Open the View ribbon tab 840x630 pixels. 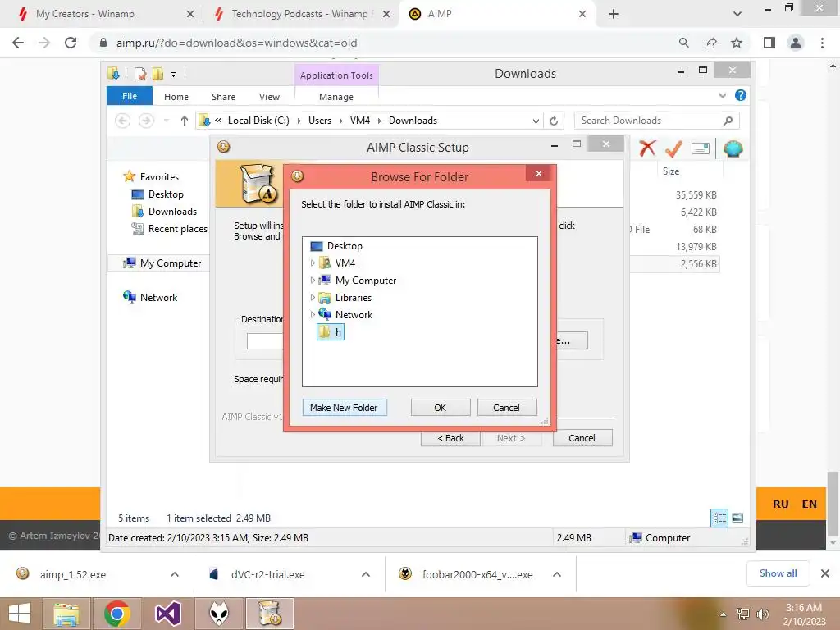(x=269, y=97)
